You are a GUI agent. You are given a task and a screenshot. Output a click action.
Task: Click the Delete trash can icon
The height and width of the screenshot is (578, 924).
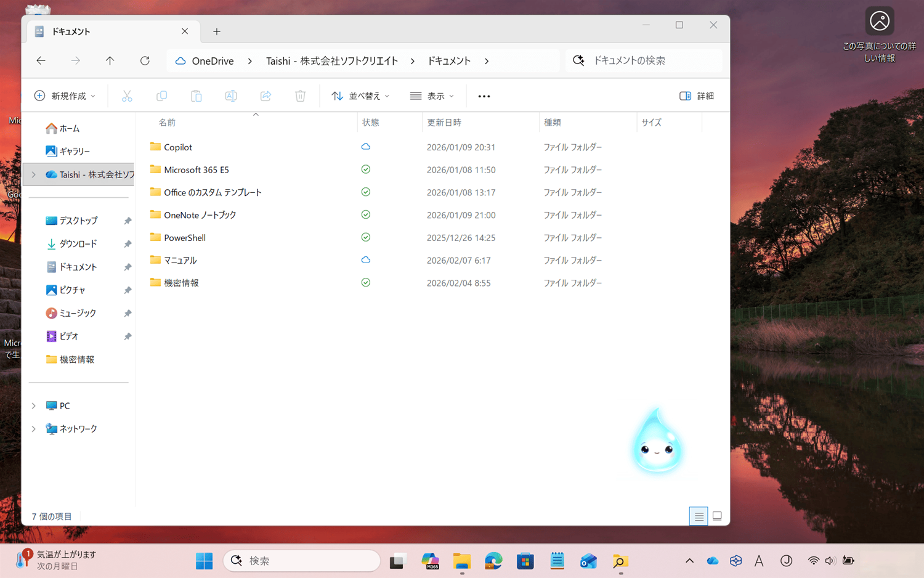click(x=300, y=96)
